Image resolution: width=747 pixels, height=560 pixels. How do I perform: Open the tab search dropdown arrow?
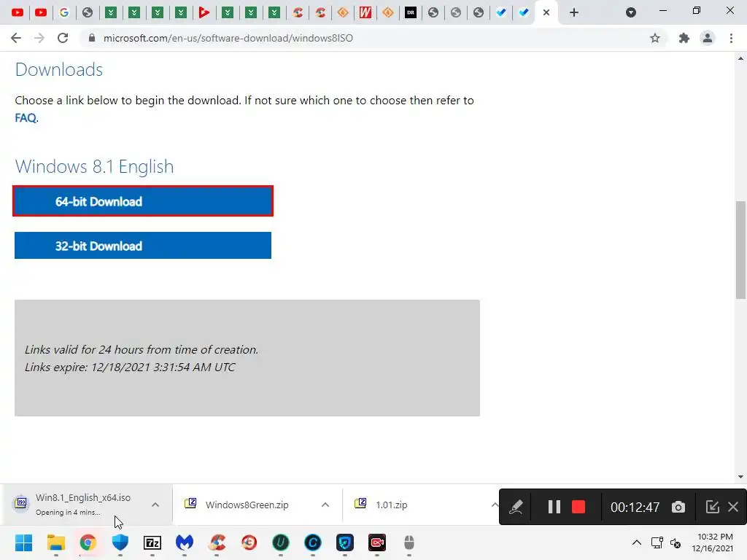point(631,12)
